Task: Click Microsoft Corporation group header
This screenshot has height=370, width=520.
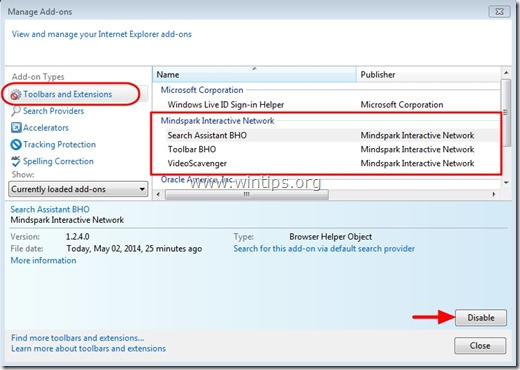Action: click(x=202, y=90)
